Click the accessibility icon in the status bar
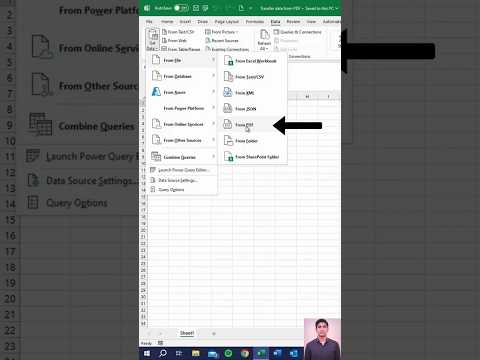 [160, 343]
